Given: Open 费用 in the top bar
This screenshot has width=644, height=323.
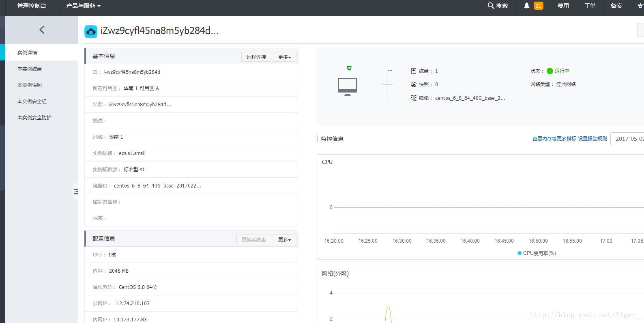Looking at the screenshot, I should click(563, 6).
